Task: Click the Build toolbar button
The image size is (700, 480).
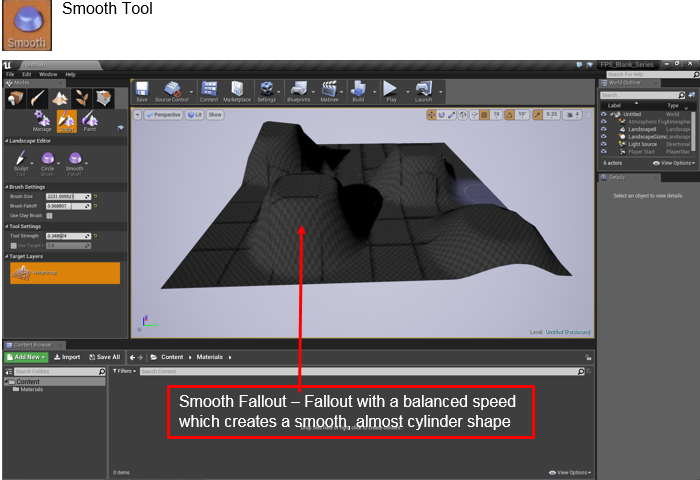Action: 358,92
